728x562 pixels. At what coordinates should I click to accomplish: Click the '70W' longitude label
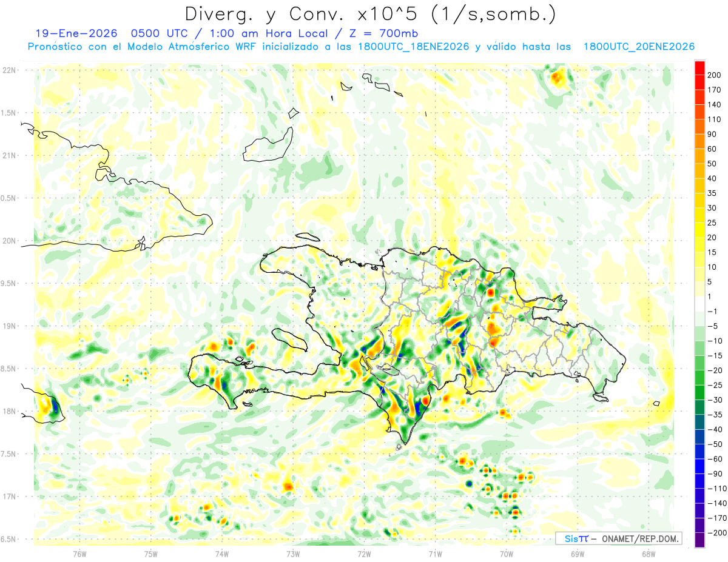(x=506, y=553)
